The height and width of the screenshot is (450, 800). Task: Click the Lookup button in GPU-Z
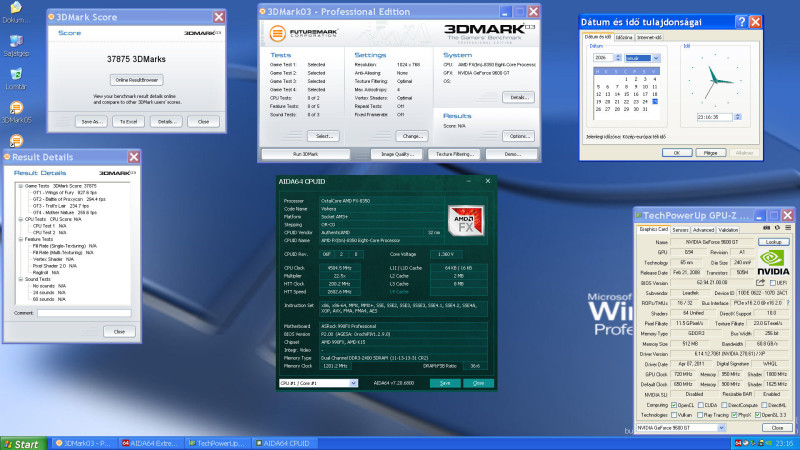click(x=773, y=242)
